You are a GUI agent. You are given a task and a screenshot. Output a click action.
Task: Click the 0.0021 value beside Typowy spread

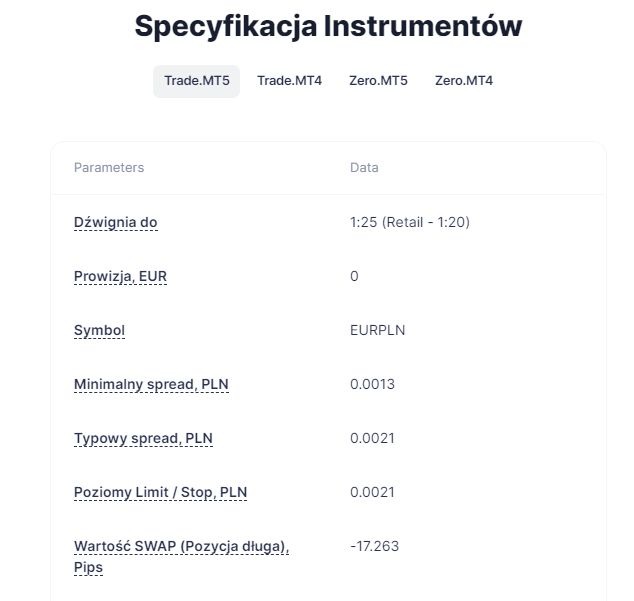tap(372, 438)
